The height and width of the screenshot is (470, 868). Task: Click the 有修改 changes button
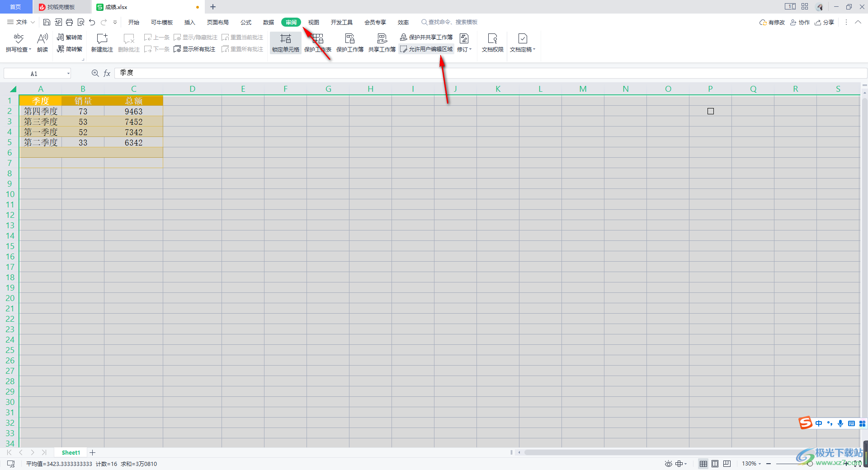pos(772,22)
